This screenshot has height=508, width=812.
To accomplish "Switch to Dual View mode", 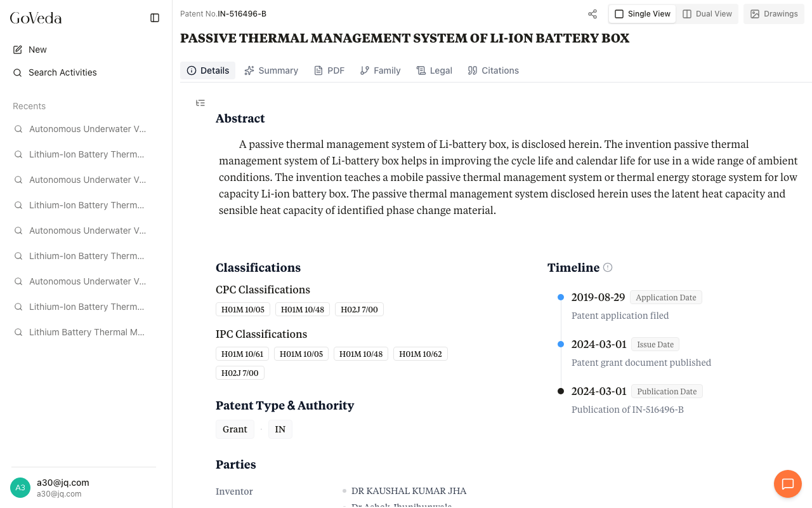I will pos(707,14).
